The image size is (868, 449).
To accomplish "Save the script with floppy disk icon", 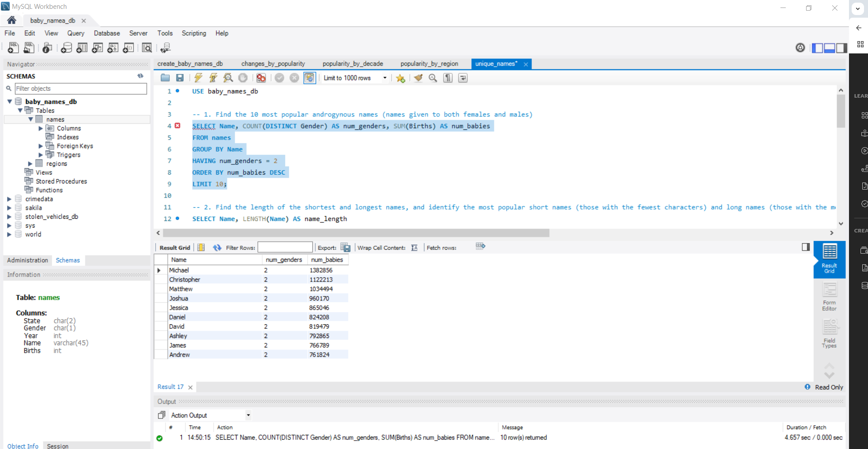I will (180, 78).
